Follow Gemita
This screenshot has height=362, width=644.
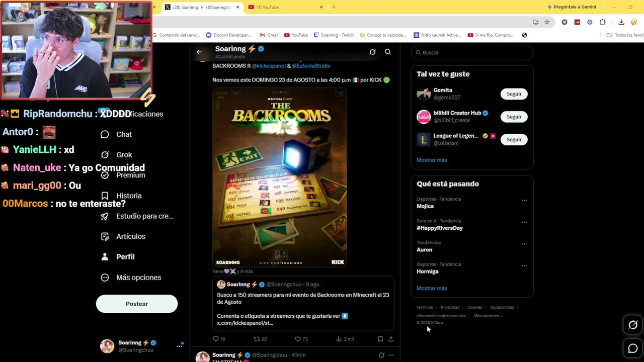click(514, 94)
